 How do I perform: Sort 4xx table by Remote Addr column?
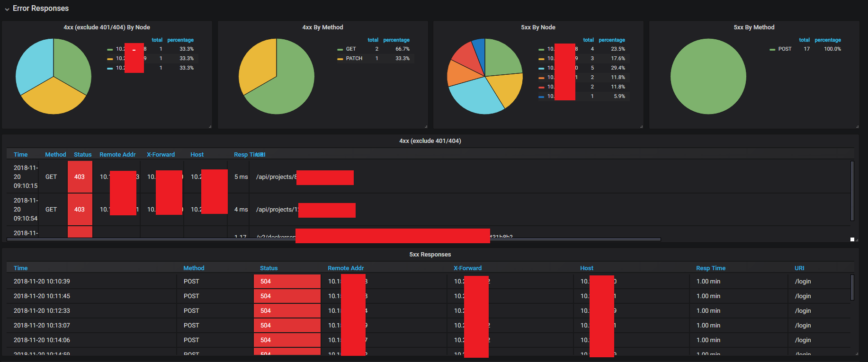pos(117,155)
